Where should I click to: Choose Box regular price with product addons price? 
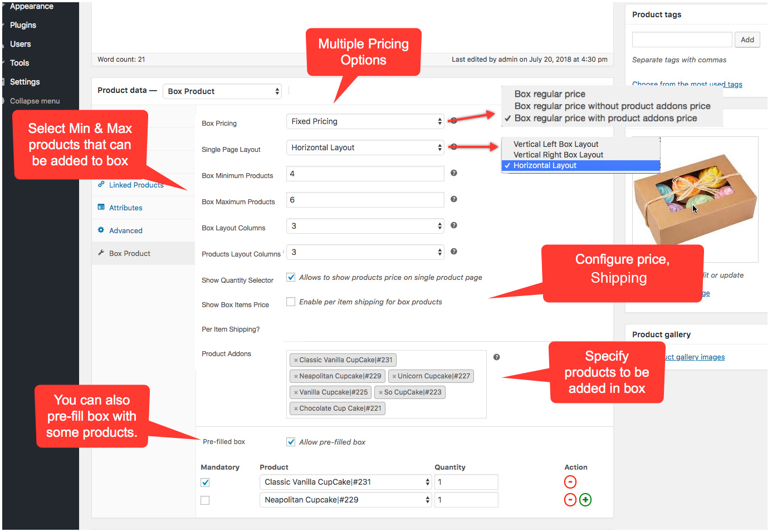coord(605,119)
